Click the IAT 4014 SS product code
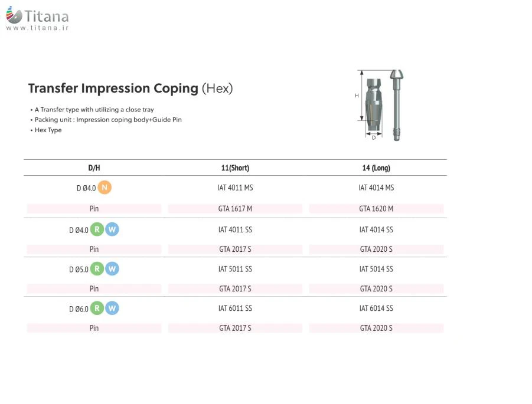Image resolution: width=532 pixels, height=404 pixels. pos(376,229)
